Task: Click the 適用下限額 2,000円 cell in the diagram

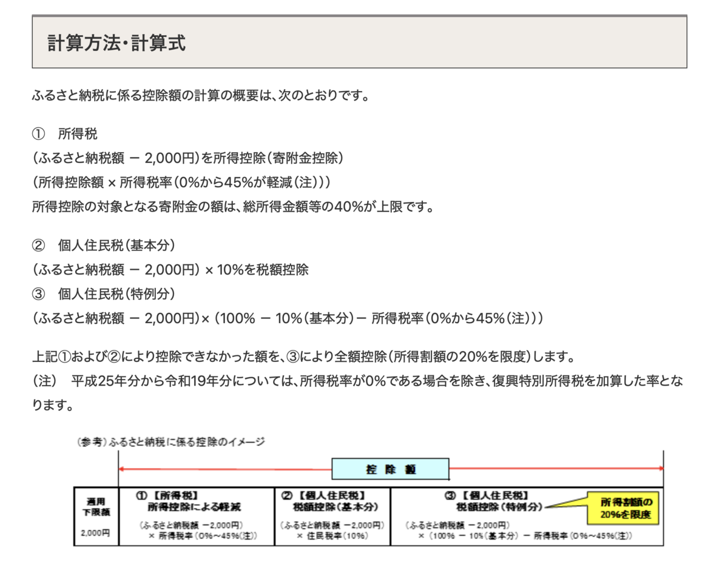Action: pyautogui.click(x=96, y=516)
